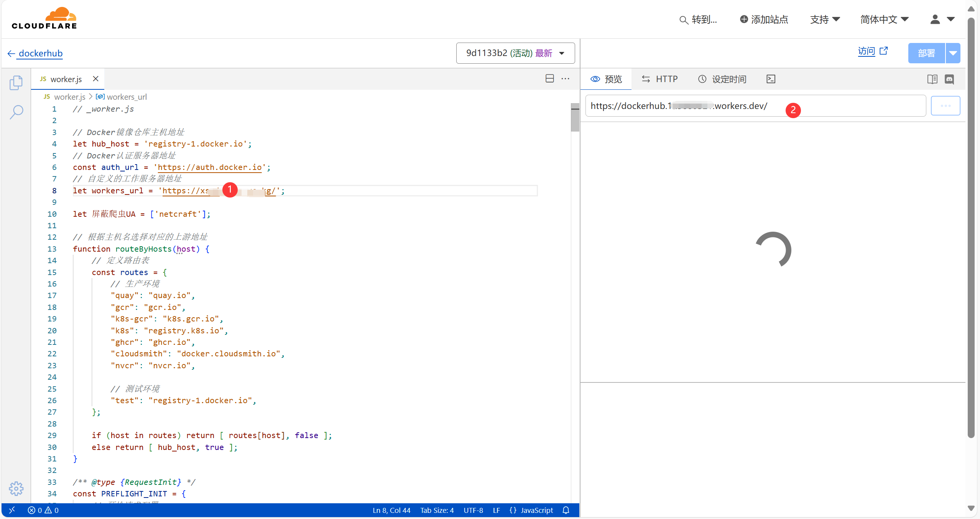
Task: Close the worker.js editor tab
Action: click(95, 79)
